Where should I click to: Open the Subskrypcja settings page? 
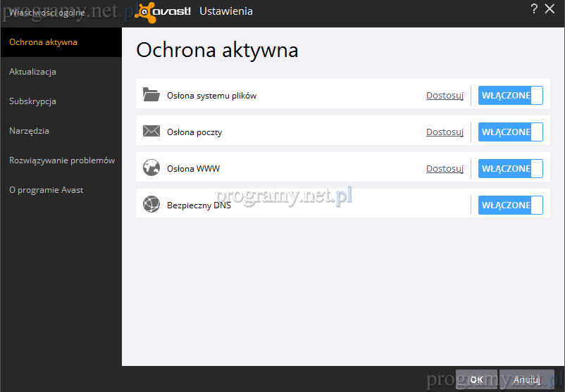tap(33, 101)
